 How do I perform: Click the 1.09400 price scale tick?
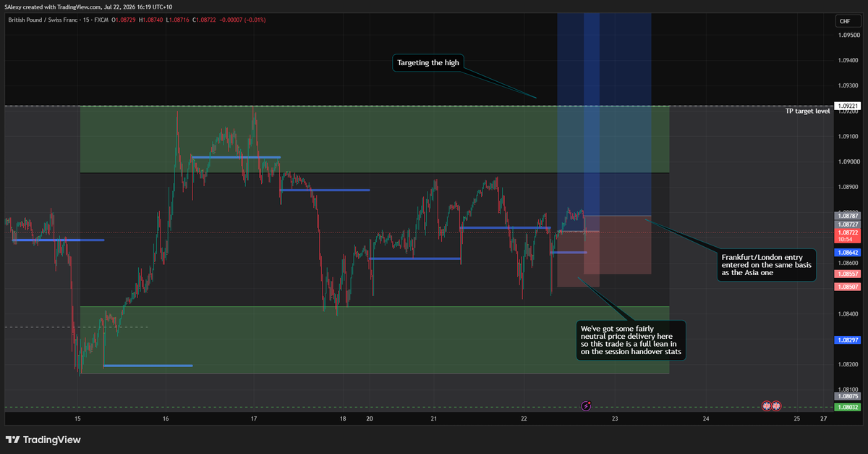point(848,60)
